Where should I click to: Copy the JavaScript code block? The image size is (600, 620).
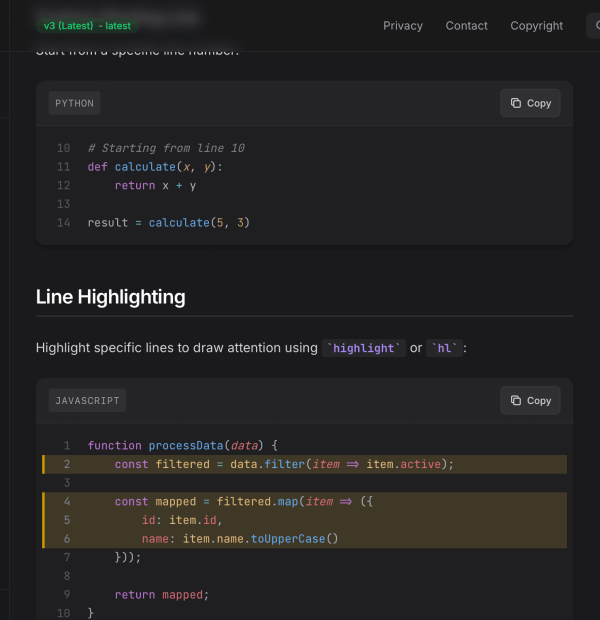click(530, 401)
